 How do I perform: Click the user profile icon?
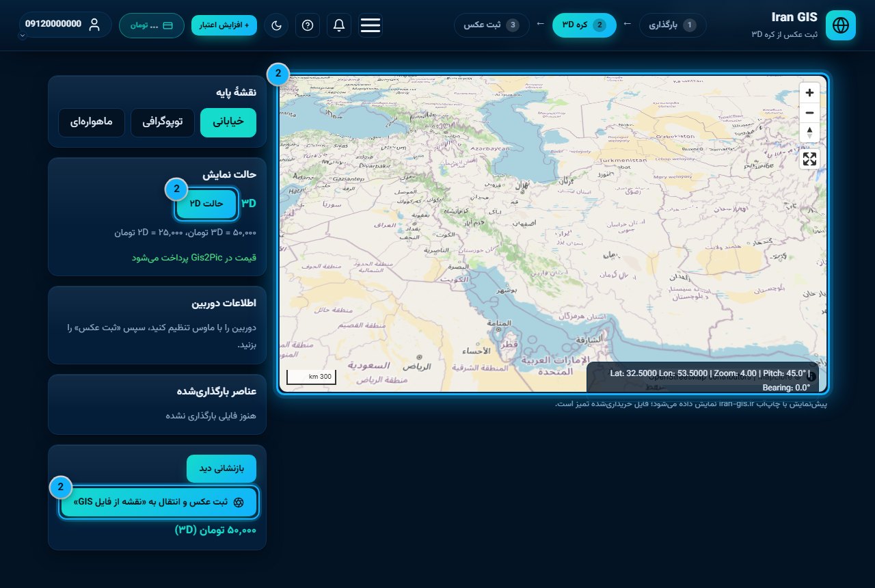coord(94,25)
